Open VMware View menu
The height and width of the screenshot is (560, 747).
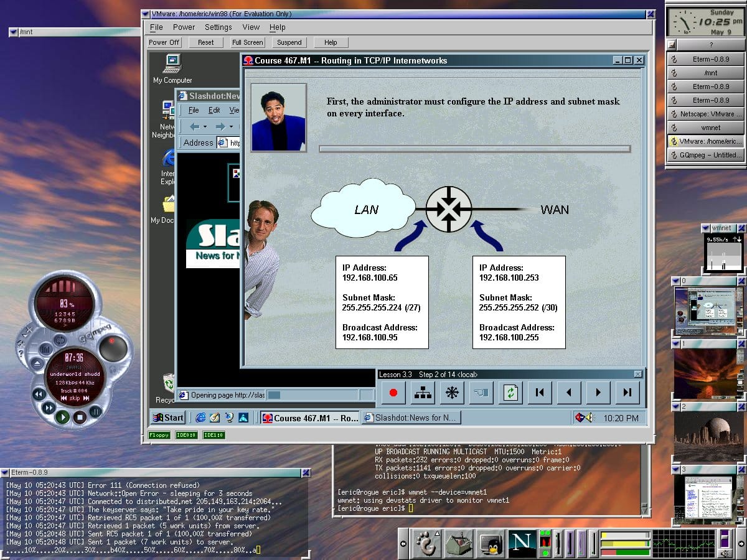[x=251, y=27]
